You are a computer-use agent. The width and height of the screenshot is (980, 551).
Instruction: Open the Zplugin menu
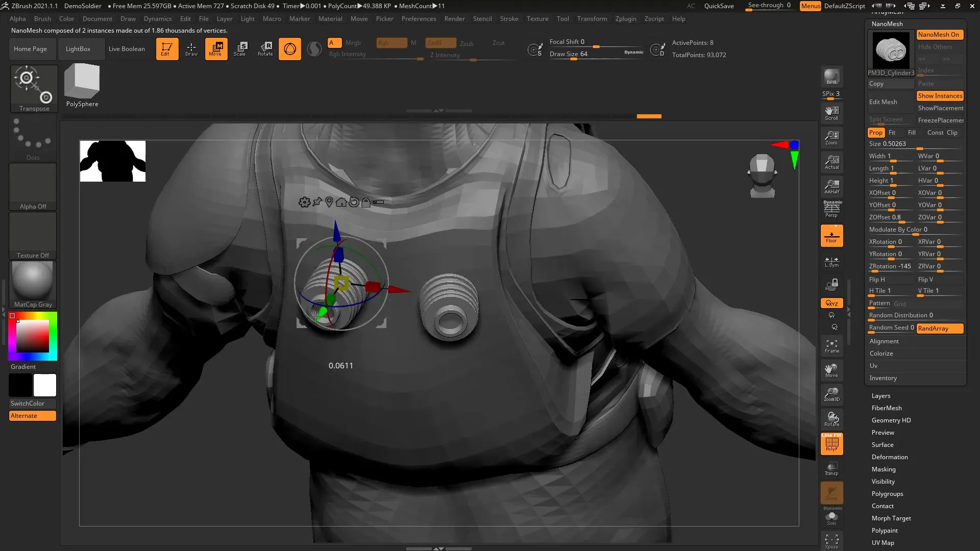point(626,19)
